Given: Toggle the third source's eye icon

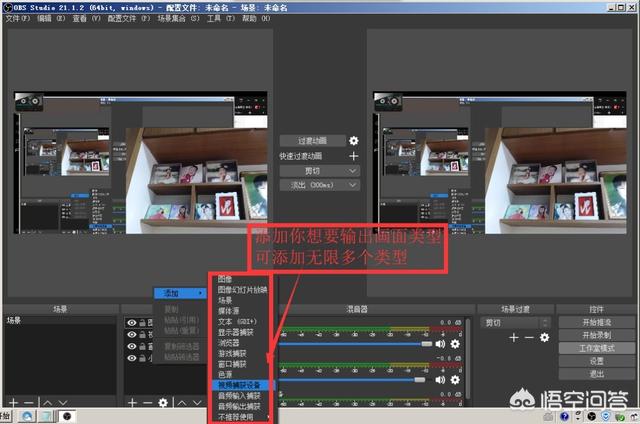Looking at the screenshot, I should point(132,347).
